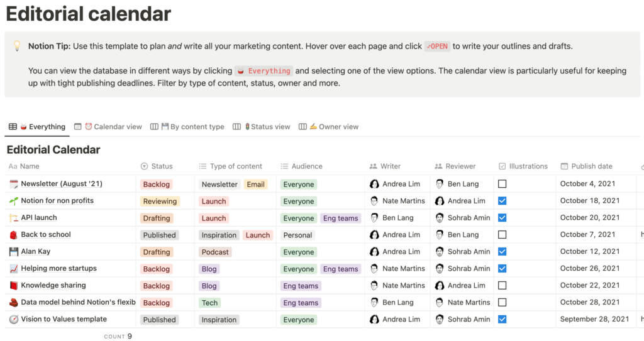Open the Personal audience tag

[x=297, y=235]
